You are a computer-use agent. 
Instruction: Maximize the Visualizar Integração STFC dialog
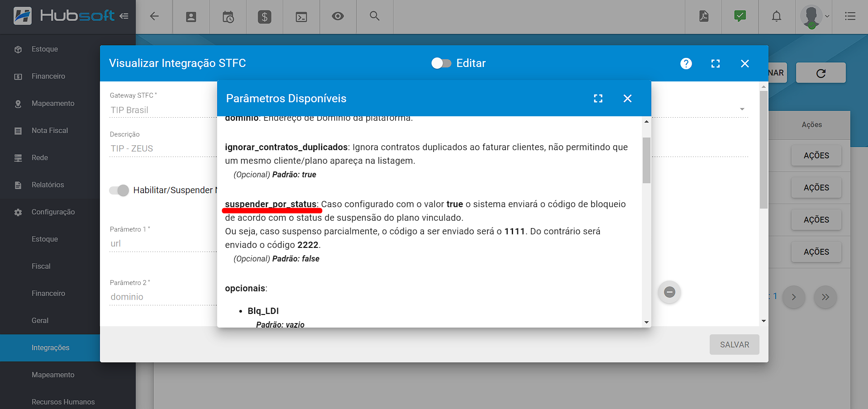716,64
